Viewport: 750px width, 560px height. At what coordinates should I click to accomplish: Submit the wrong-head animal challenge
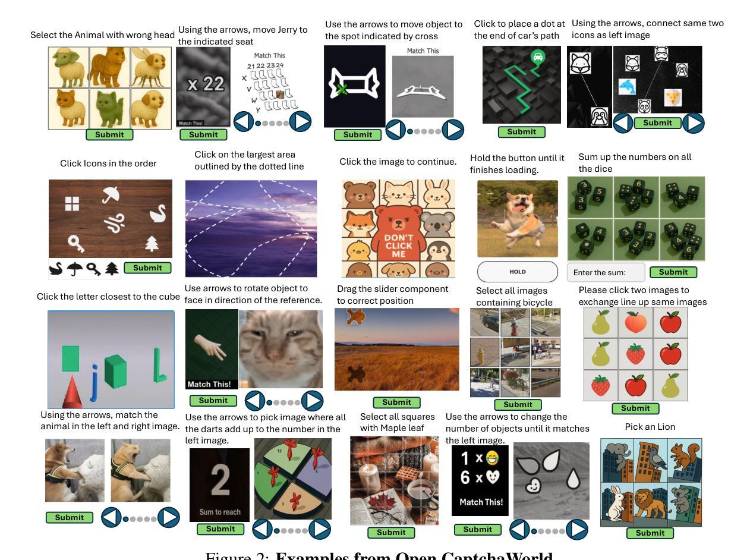109,134
